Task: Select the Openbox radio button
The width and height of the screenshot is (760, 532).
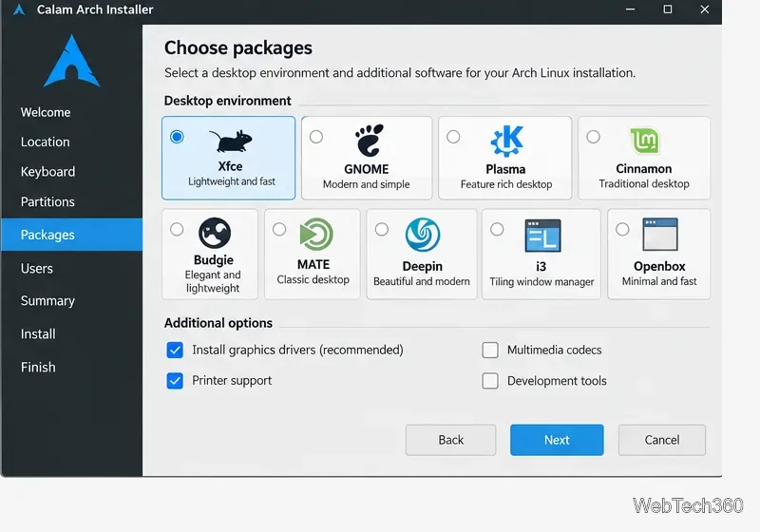Action: (622, 229)
